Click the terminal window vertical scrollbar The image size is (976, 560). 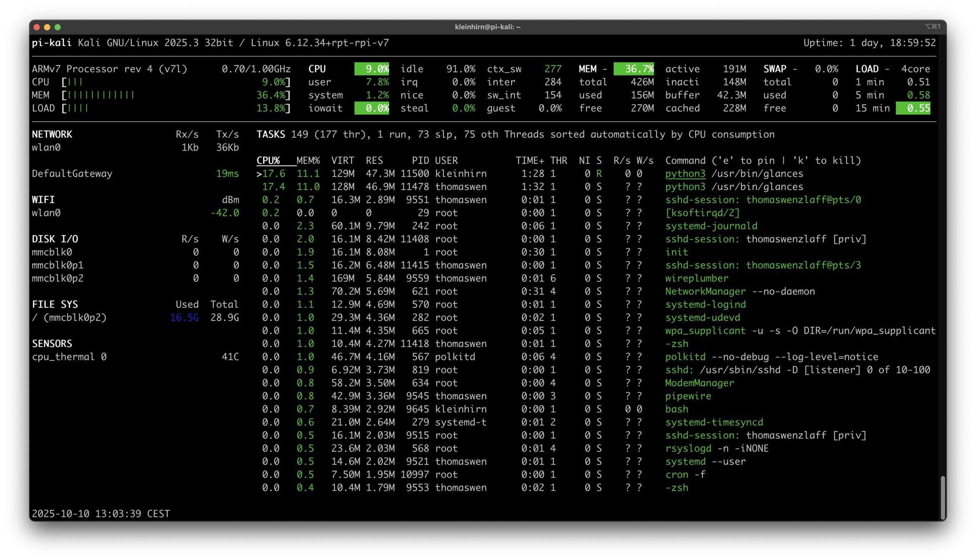[x=942, y=498]
